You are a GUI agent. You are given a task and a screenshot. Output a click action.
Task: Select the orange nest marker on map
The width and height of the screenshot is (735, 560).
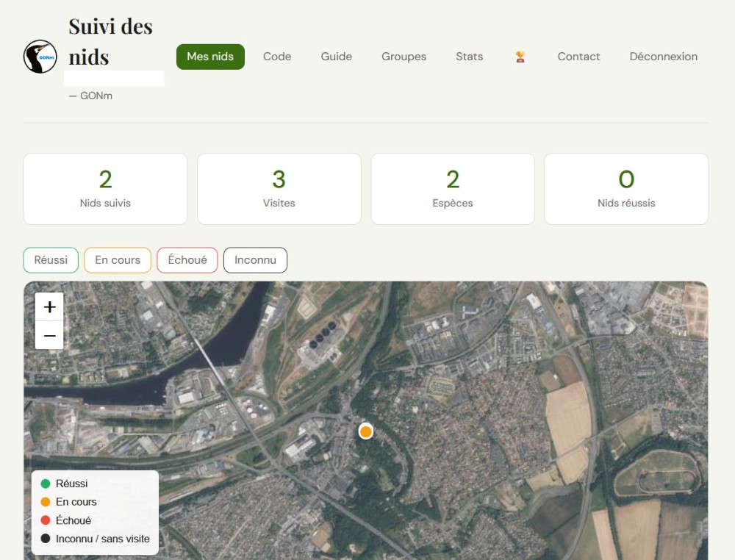(x=365, y=431)
